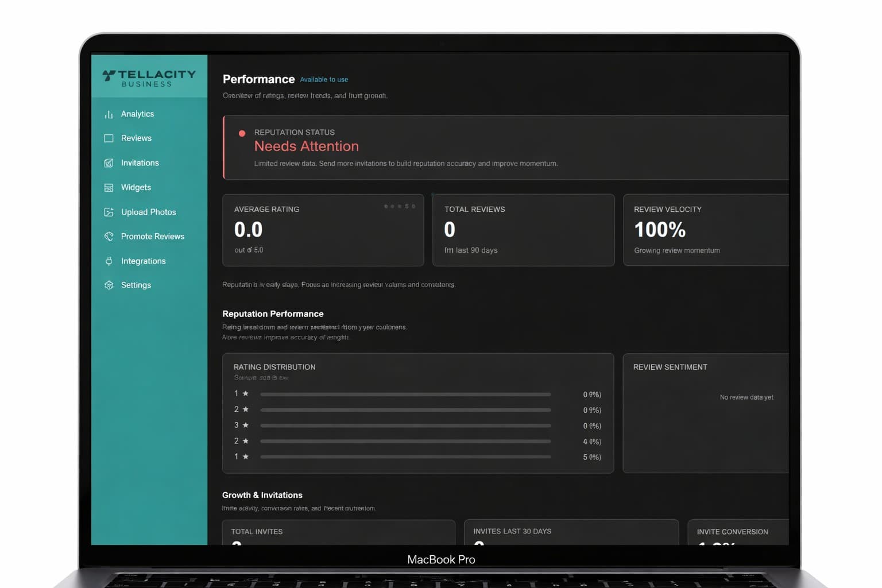Click the 'TOTAL INVITES' card title

(257, 532)
